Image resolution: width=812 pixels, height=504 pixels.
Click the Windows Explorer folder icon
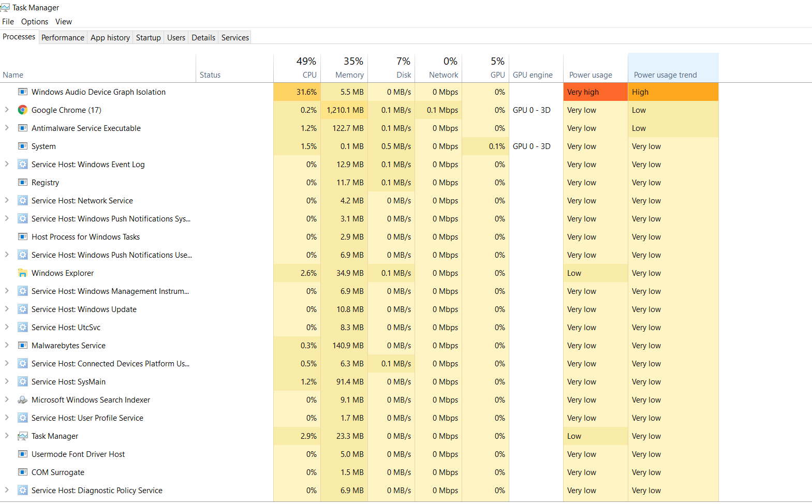pyautogui.click(x=22, y=273)
